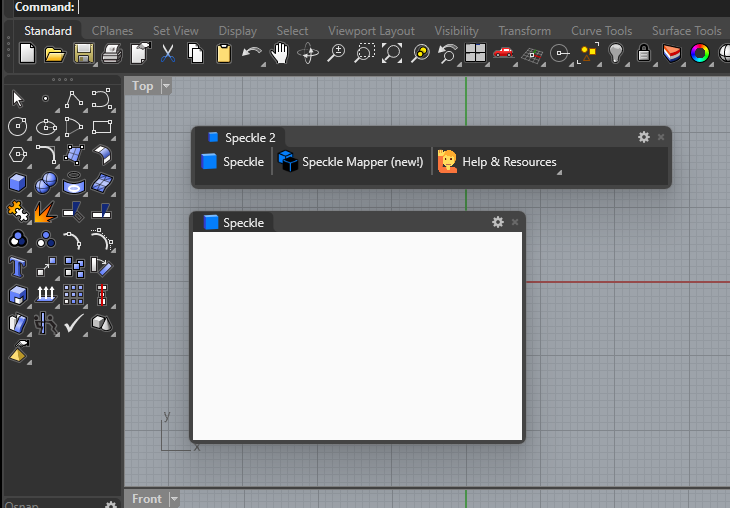This screenshot has height=508, width=730.
Task: Cut the selection with the scissors icon
Action: (x=168, y=54)
